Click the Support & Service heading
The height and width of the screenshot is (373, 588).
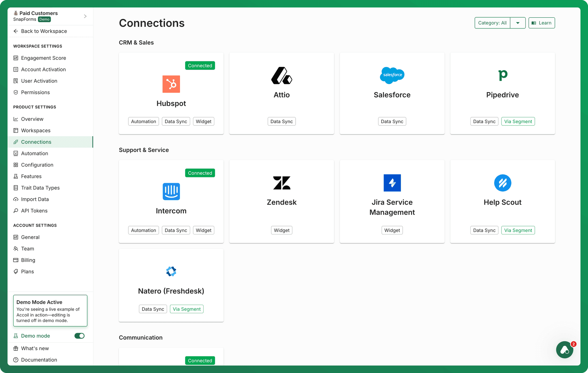tap(144, 150)
